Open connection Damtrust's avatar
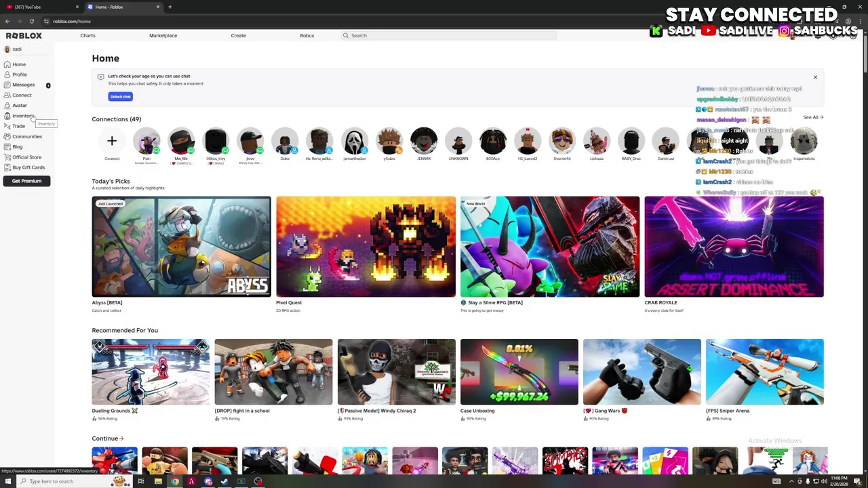Screen dimensions: 868x488 click(666, 141)
